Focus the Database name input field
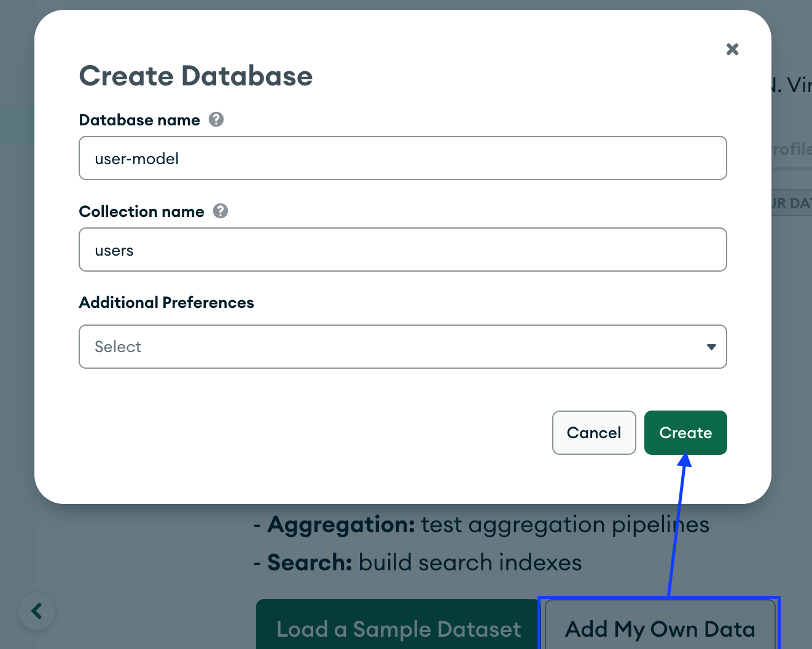The image size is (812, 649). click(403, 158)
